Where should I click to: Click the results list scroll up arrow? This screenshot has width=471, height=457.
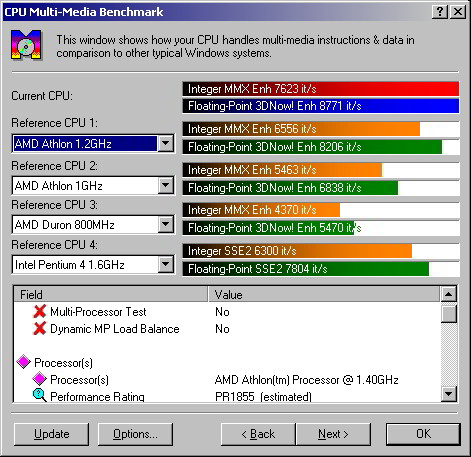(x=449, y=294)
